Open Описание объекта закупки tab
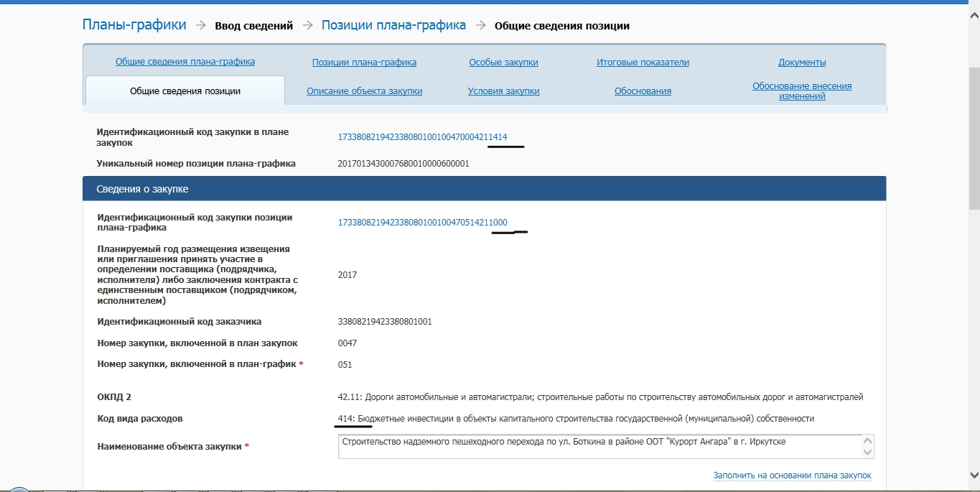 click(x=364, y=91)
